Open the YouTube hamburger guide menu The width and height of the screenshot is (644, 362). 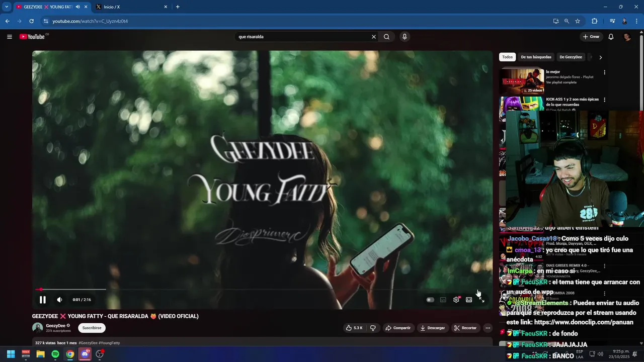10,37
